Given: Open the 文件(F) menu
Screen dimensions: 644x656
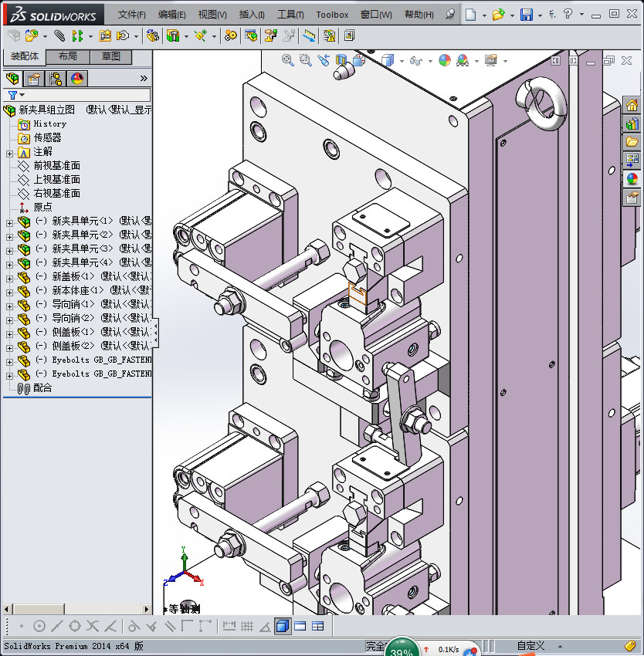Looking at the screenshot, I should coord(131,15).
